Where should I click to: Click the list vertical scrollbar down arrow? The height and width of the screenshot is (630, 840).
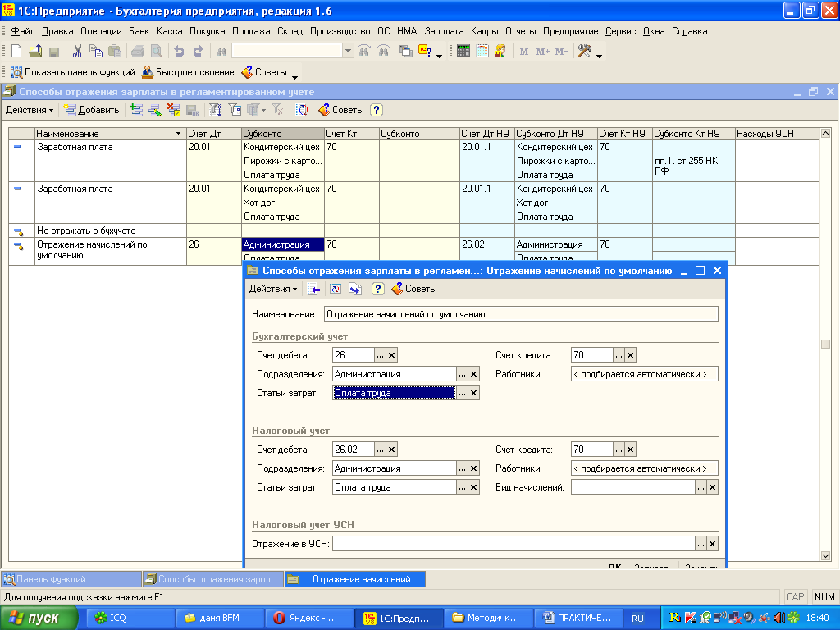(x=825, y=556)
